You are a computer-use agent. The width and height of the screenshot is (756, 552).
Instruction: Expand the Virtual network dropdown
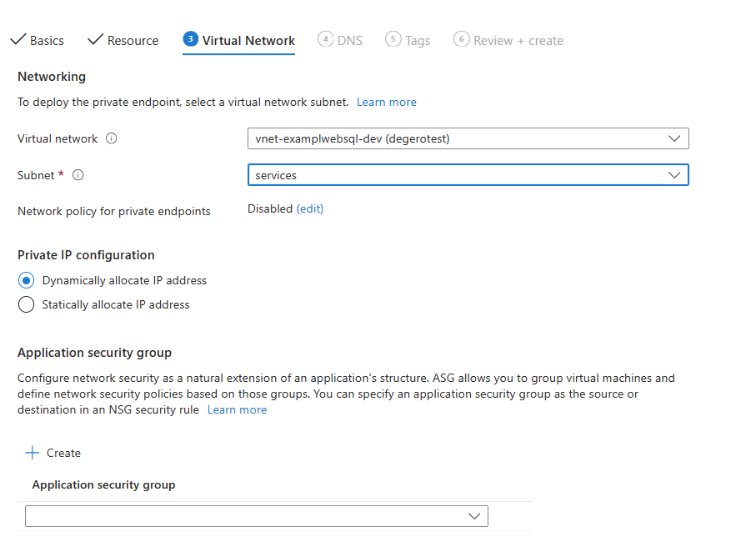468,139
